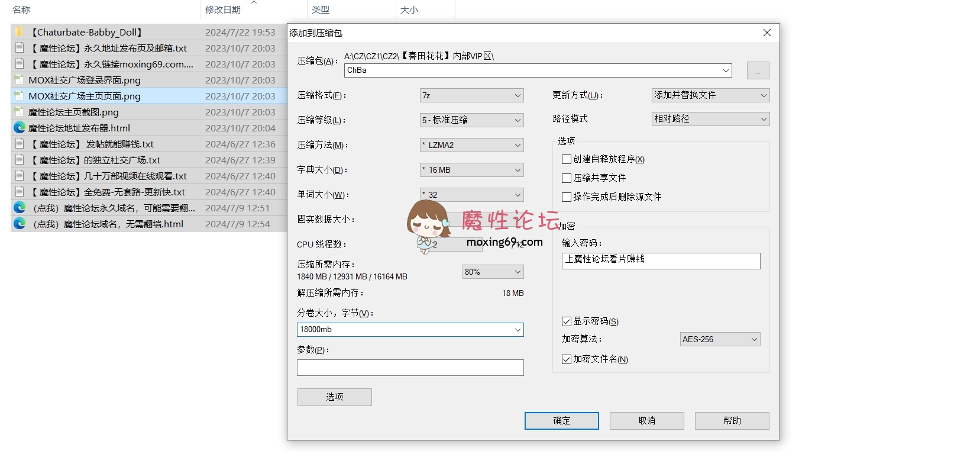Select file 【魔性论坛】发帖就能赚钱.txt
Screen dimensions: 980x457
point(91,144)
